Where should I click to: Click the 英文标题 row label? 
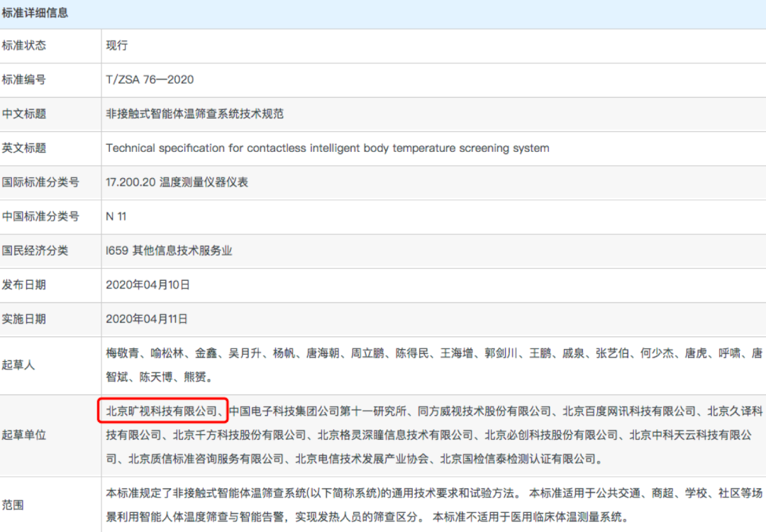click(24, 148)
